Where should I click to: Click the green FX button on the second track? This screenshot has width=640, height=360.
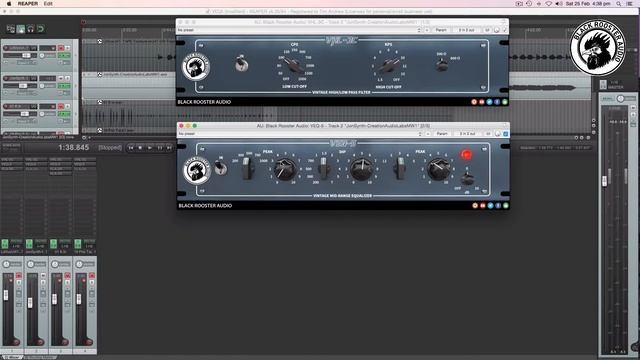(x=64, y=86)
